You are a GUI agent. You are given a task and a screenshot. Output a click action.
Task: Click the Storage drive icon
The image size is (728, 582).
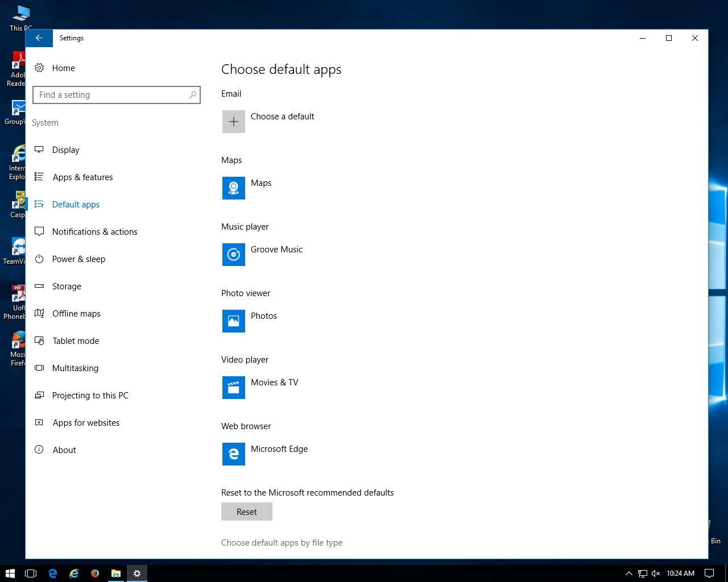[39, 286]
